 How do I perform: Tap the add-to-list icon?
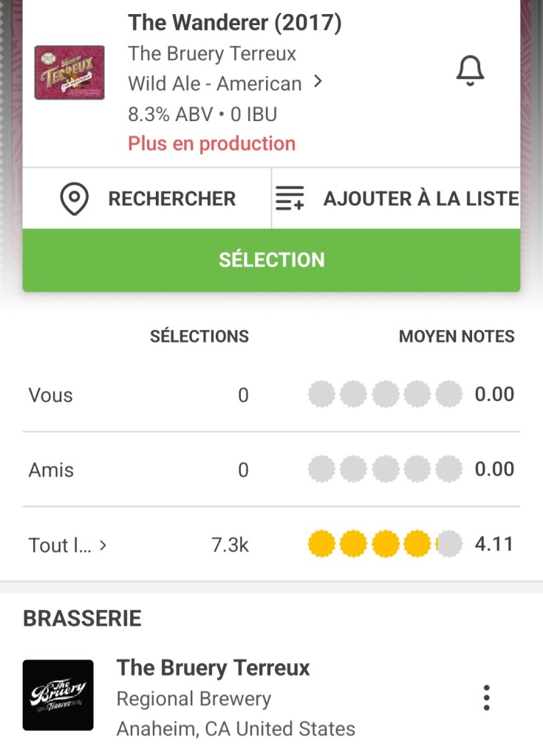(290, 199)
